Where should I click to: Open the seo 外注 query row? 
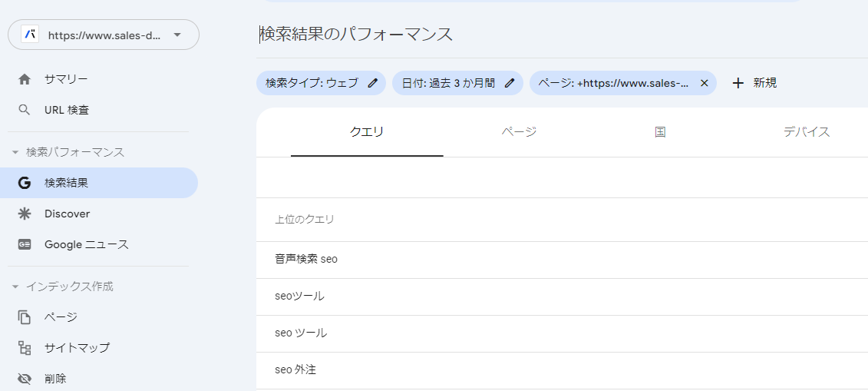562,370
